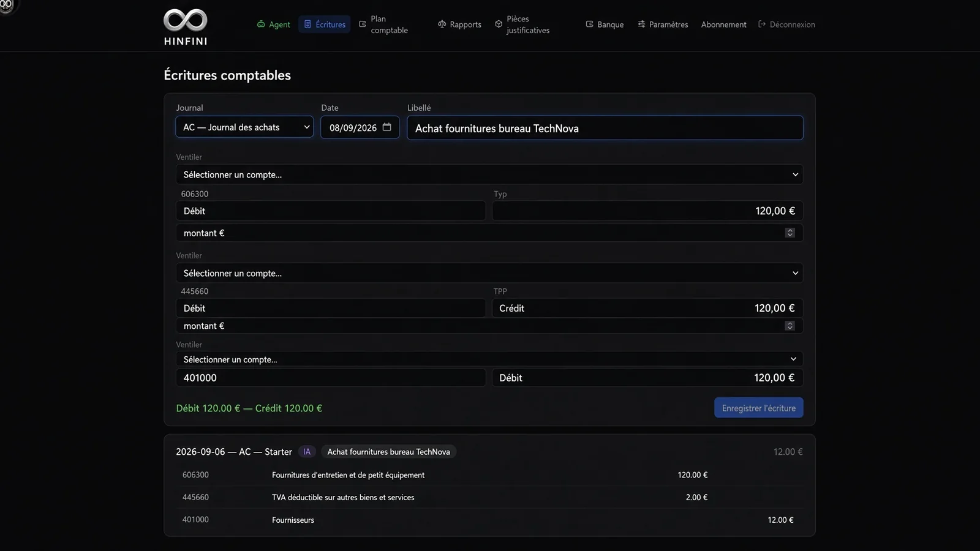Image resolution: width=980 pixels, height=551 pixels.
Task: Click the Paramètres sliders icon
Action: coord(641,24)
